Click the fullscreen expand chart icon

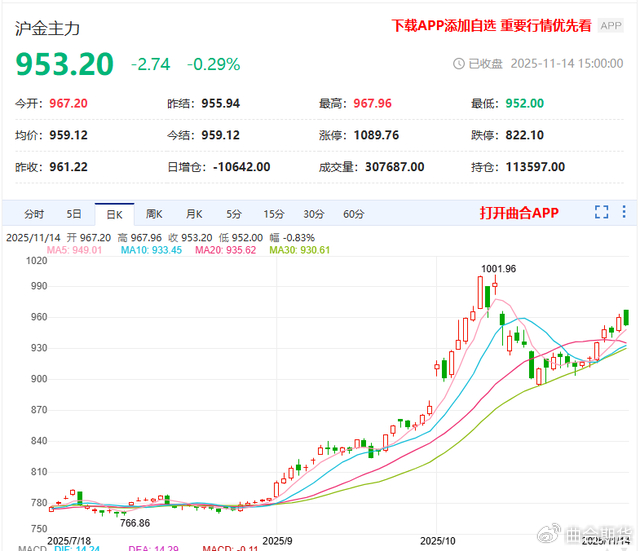[x=602, y=212]
